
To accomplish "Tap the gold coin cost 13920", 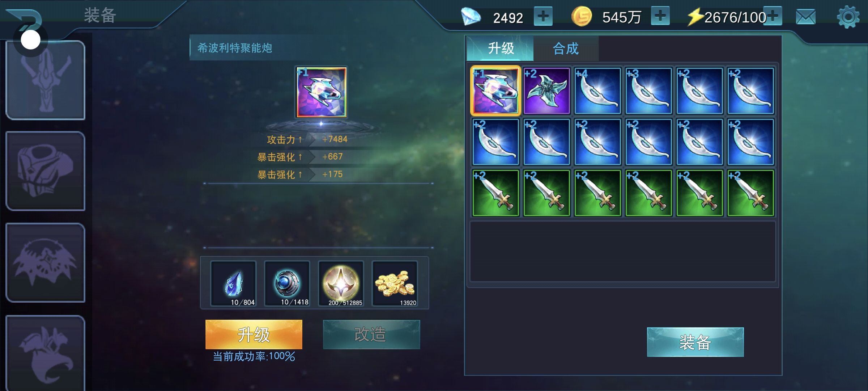I will coord(395,283).
